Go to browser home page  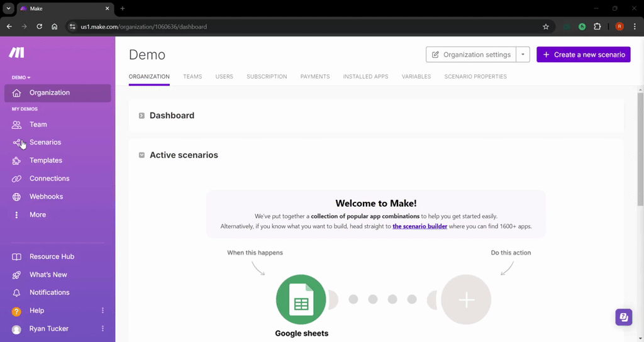54,26
